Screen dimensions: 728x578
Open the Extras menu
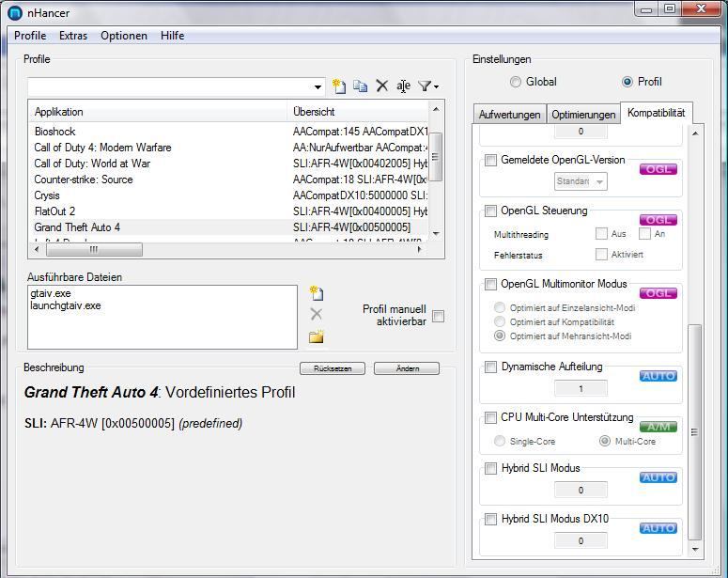tap(73, 36)
